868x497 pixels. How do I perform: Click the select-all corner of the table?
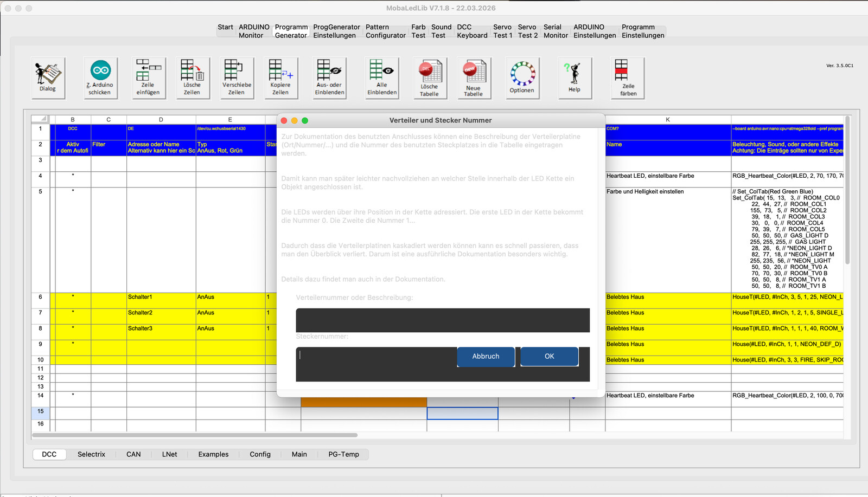pos(41,119)
